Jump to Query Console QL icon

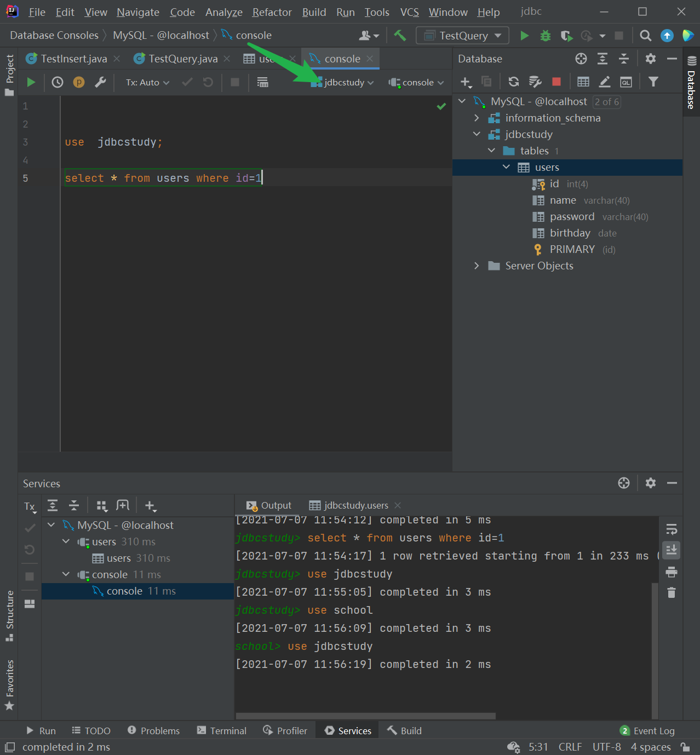626,82
